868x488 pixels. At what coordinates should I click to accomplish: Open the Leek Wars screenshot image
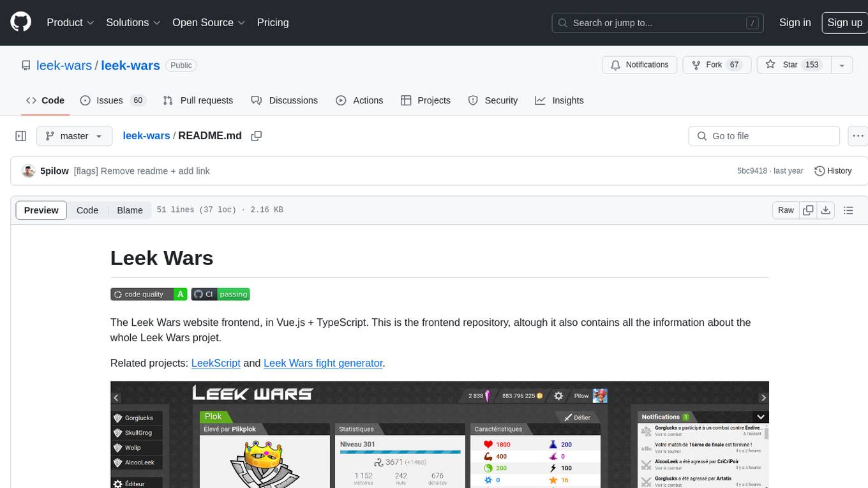pos(439,435)
